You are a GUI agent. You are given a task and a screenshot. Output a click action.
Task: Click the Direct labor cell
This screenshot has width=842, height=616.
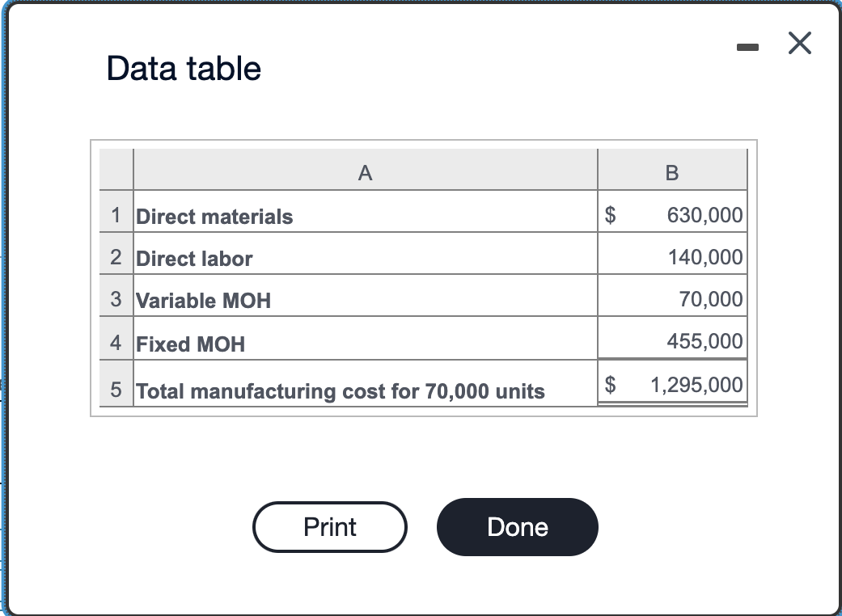(193, 258)
